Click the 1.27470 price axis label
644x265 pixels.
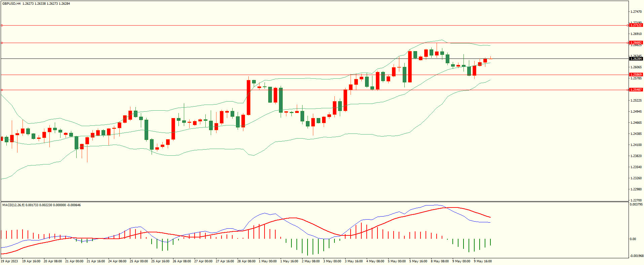pyautogui.click(x=636, y=12)
